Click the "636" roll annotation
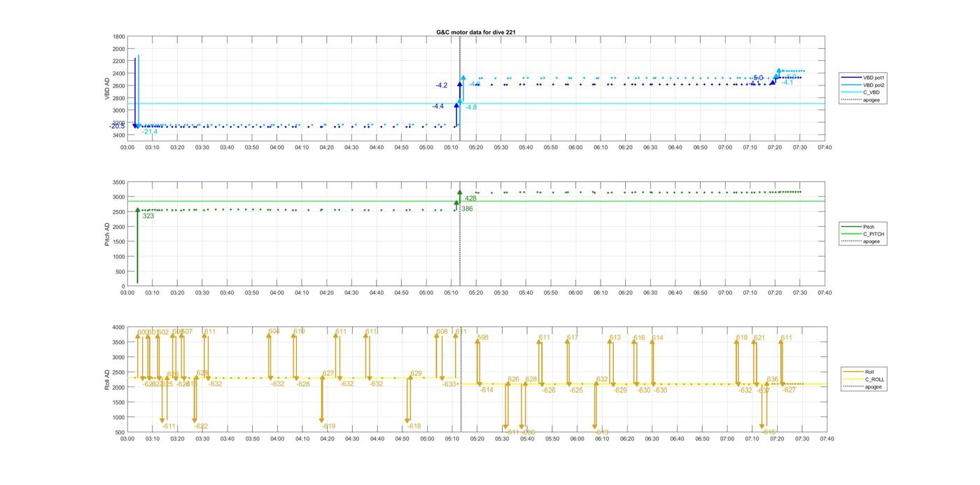Viewport: 980px width, 485px height. (x=772, y=379)
